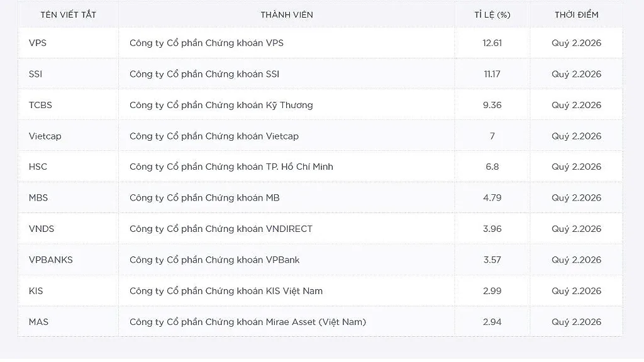Select the 12.61 percentage value
The width and height of the screenshot is (644, 362).
pyautogui.click(x=492, y=43)
